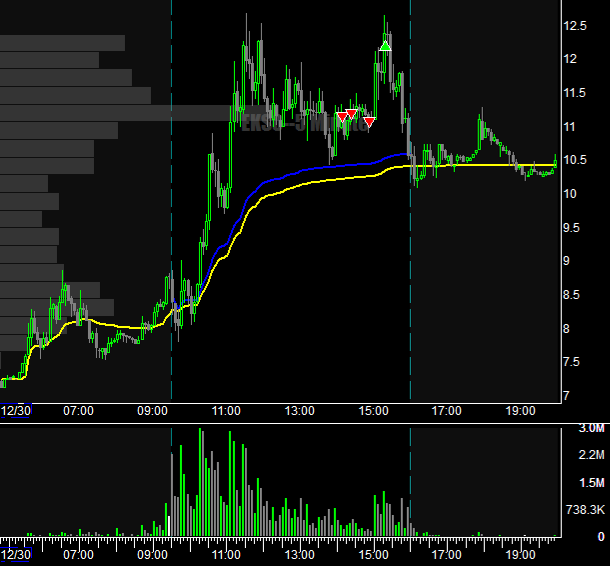This screenshot has width=610, height=566.
Task: Click the 11 price axis label
Action: pos(570,126)
